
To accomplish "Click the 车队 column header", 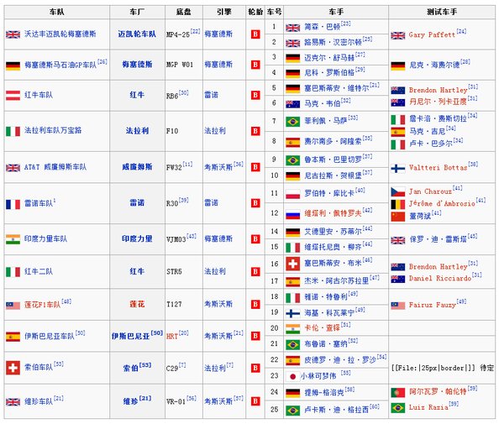I will (x=56, y=13).
